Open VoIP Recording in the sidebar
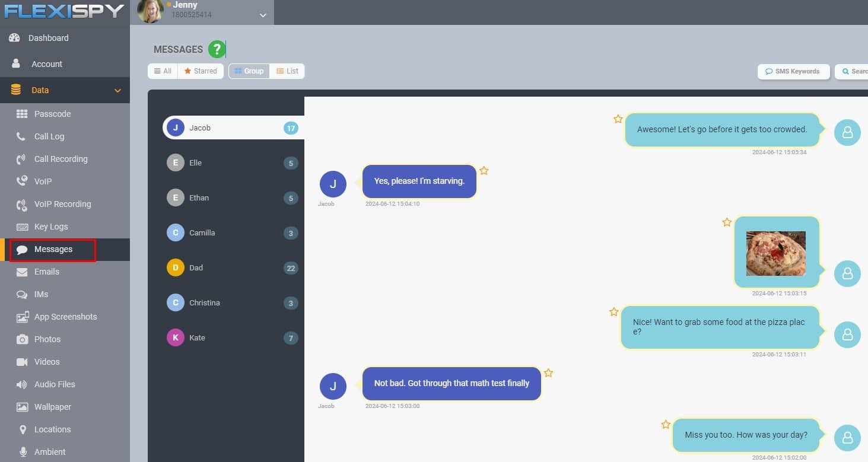 coord(62,204)
